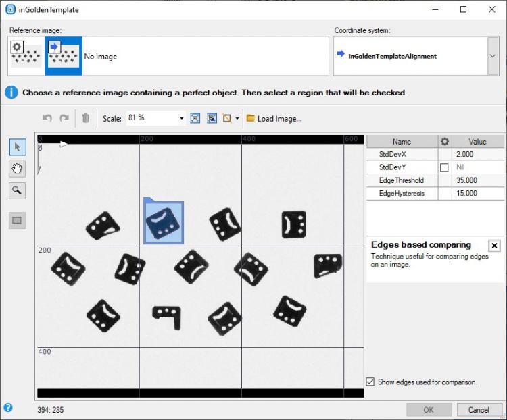Uncheck Show edges used for comparison

click(x=370, y=382)
